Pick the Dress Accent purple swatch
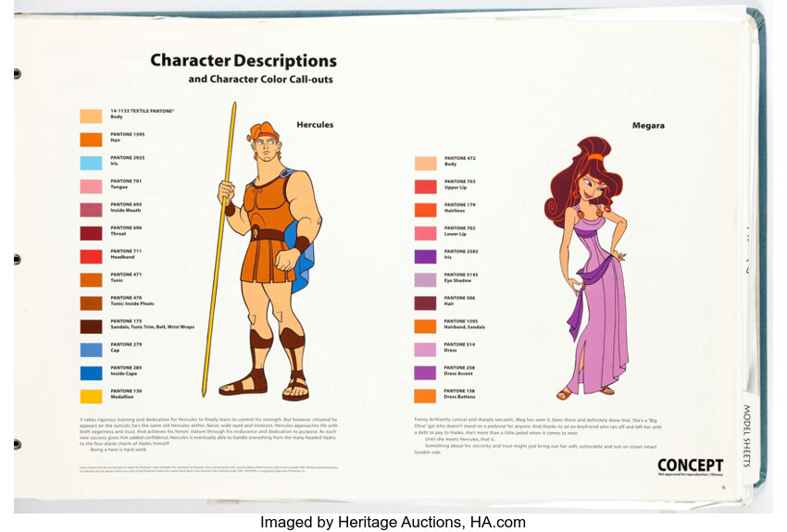Viewport: 787px width, 532px height. (425, 373)
